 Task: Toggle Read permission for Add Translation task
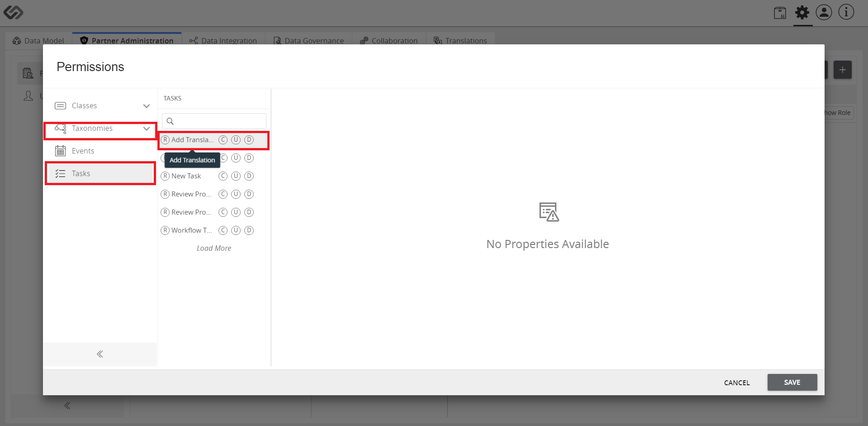click(166, 140)
